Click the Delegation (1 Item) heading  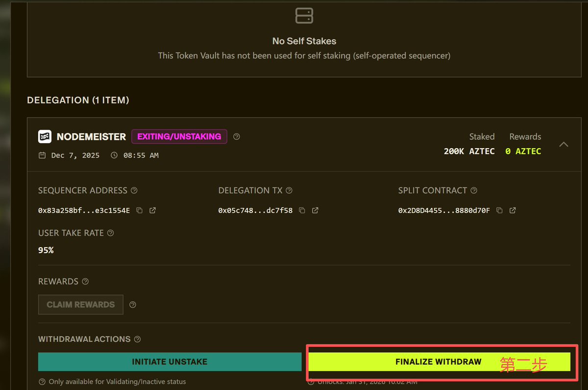78,100
